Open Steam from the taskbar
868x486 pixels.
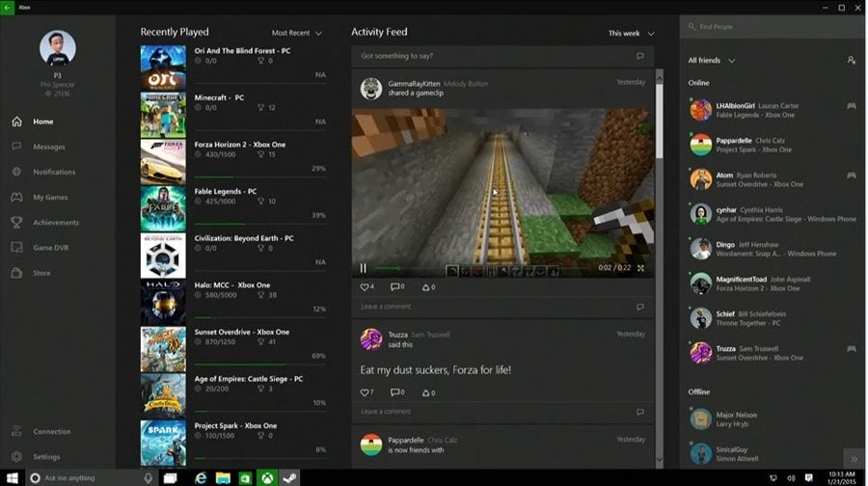click(x=289, y=477)
